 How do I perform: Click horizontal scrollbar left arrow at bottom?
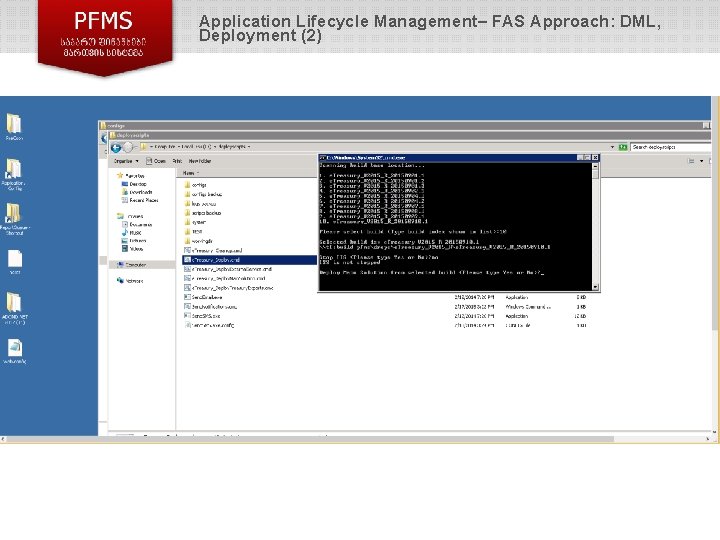point(3,439)
